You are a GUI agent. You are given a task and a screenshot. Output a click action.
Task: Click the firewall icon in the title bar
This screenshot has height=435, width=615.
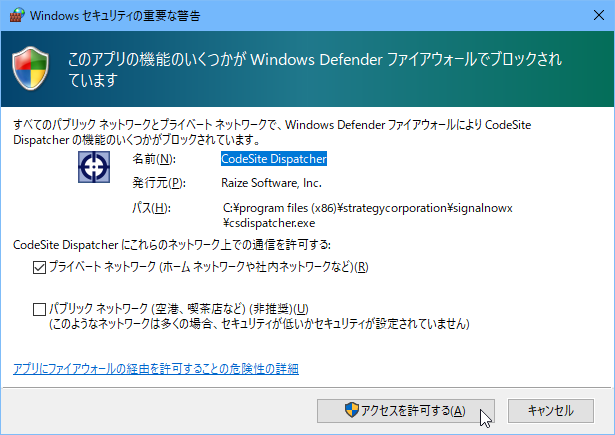tap(15, 16)
